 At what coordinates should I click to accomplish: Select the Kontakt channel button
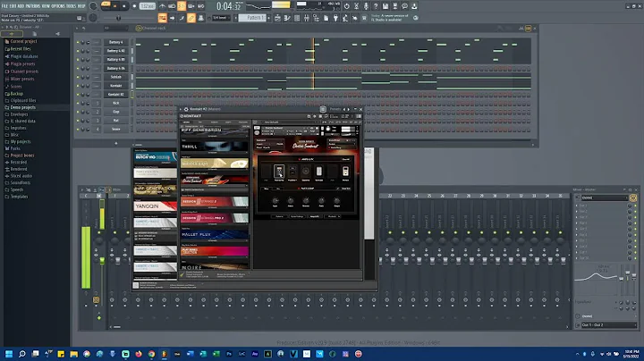(x=116, y=86)
